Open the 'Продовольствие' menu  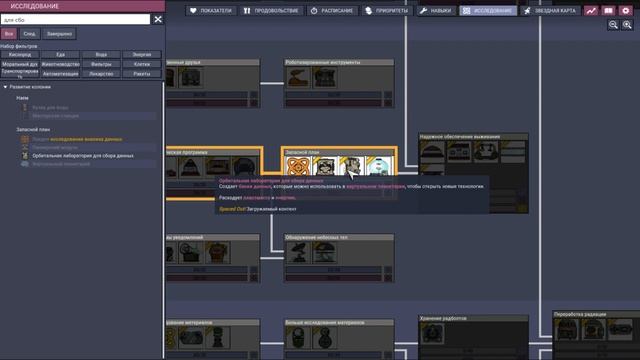point(271,11)
